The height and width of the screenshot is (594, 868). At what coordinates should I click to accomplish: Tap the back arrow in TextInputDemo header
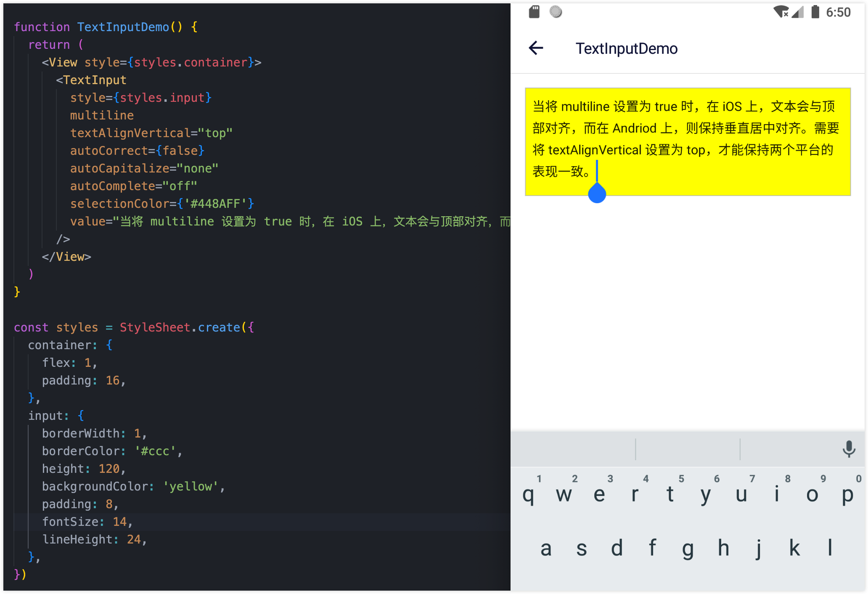pyautogui.click(x=536, y=48)
